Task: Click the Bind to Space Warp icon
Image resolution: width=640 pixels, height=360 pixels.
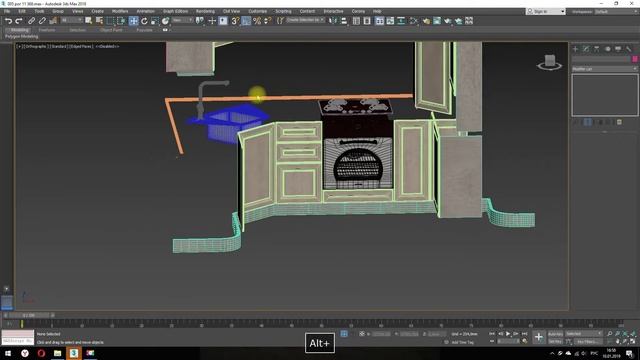Action: coord(53,21)
